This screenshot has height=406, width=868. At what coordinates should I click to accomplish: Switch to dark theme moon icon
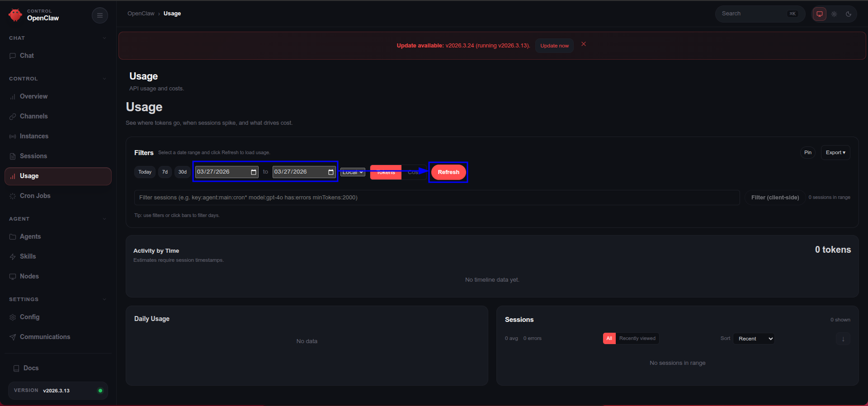click(849, 14)
